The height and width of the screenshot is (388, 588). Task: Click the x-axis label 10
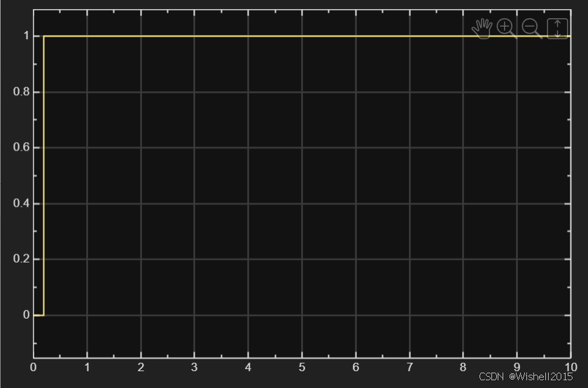570,367
